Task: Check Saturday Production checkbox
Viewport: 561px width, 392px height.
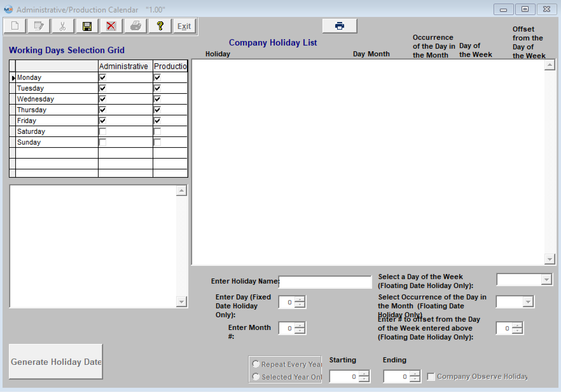Action: tap(157, 132)
